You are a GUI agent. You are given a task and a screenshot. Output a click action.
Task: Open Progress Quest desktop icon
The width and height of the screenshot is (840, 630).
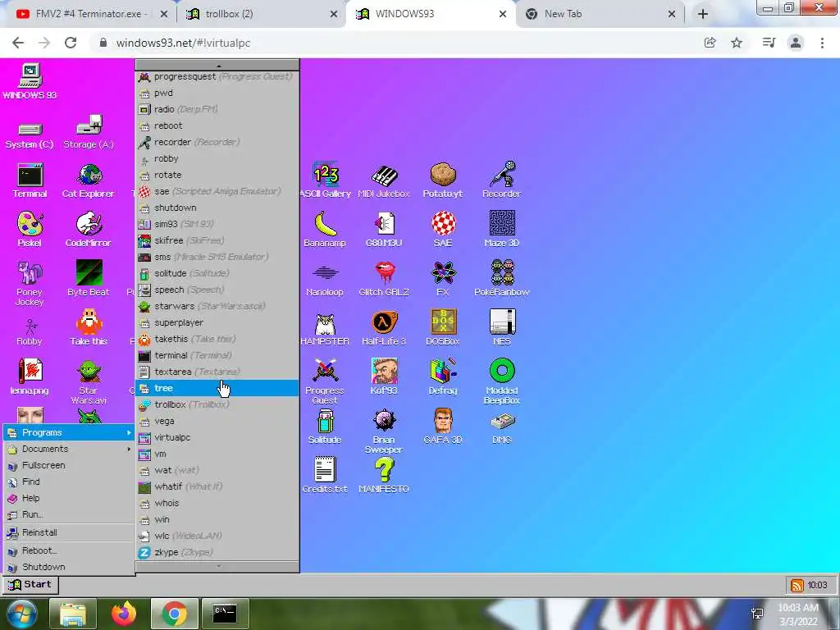tap(325, 381)
